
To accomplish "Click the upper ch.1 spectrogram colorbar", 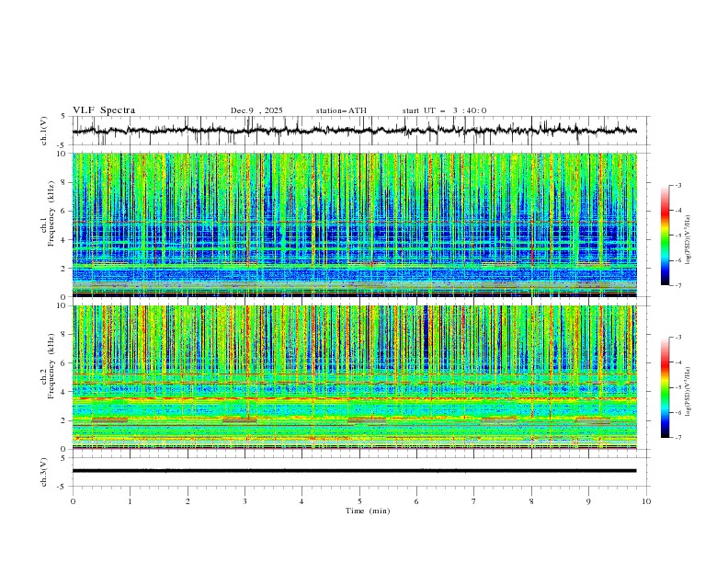I will coord(665,235).
